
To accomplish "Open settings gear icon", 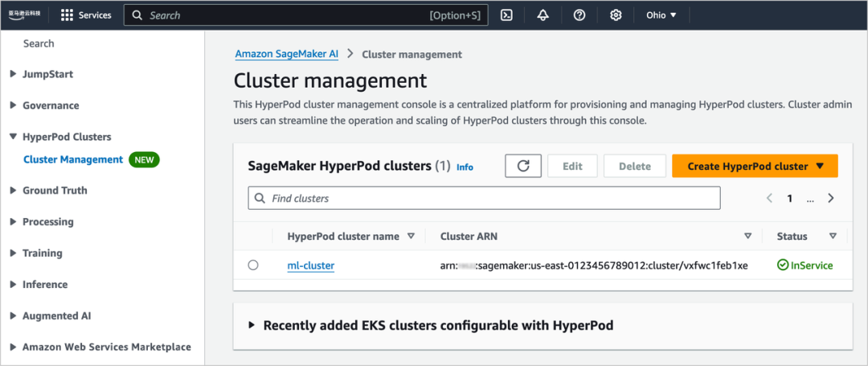I will click(x=616, y=15).
